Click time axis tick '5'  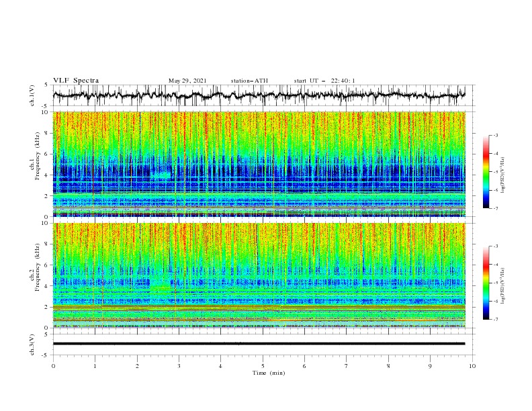(x=263, y=366)
